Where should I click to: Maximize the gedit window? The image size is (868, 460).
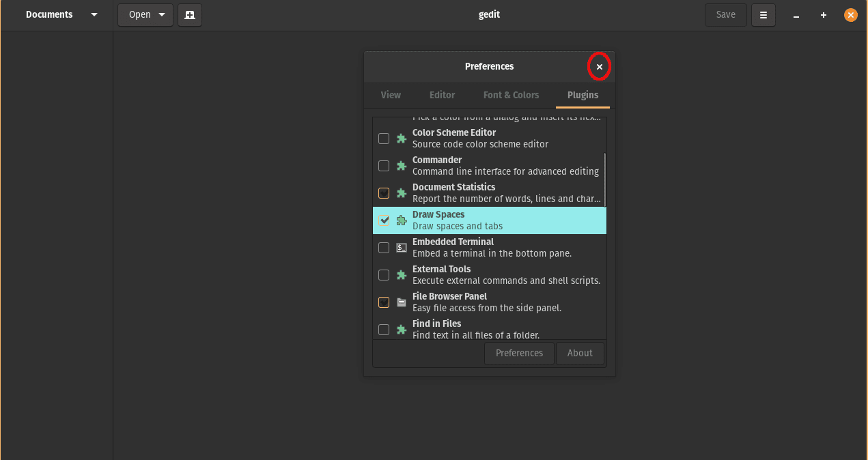(x=824, y=15)
